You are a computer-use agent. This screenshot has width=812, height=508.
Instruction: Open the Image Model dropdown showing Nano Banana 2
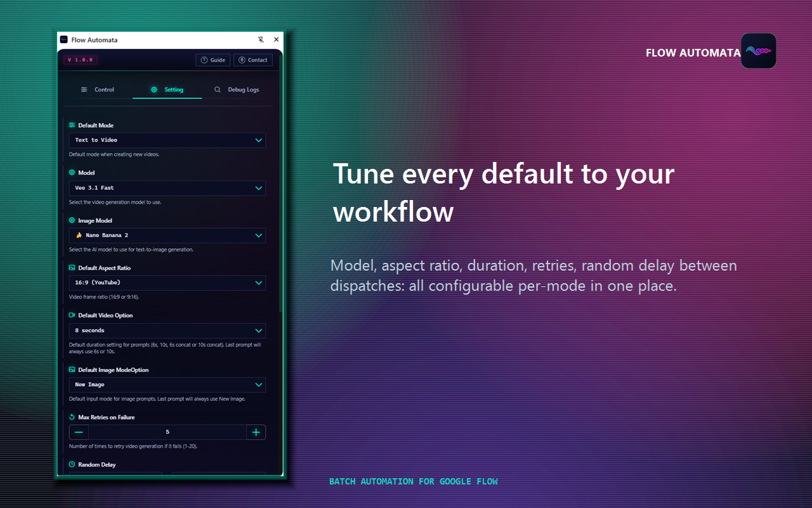167,236
